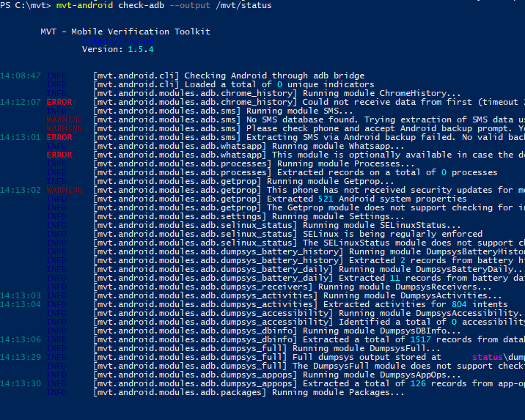Click the WARNING label at 14:13:02

[x=65, y=190]
